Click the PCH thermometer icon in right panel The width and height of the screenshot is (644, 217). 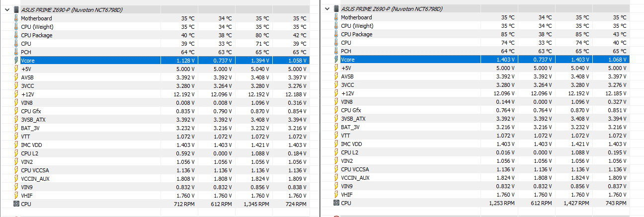coord(336,51)
